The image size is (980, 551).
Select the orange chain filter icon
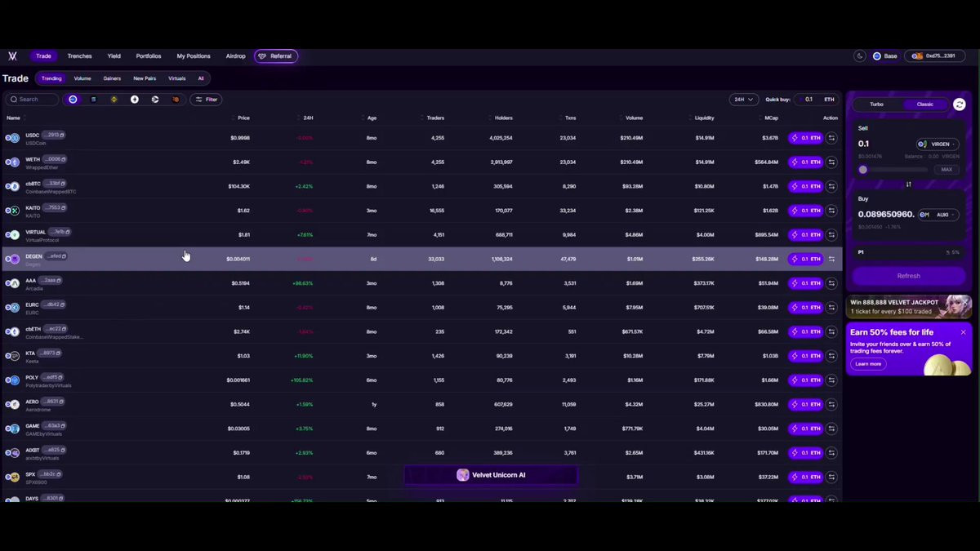pyautogui.click(x=176, y=100)
